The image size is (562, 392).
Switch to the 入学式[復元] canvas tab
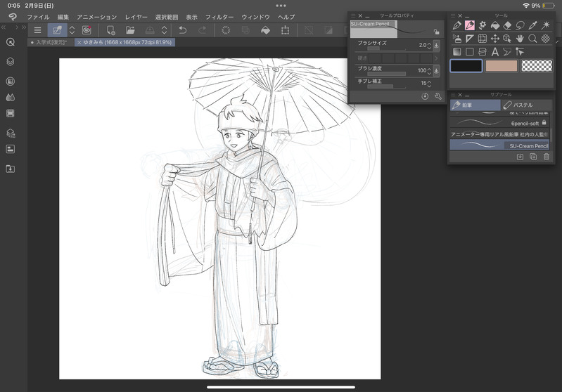click(51, 42)
